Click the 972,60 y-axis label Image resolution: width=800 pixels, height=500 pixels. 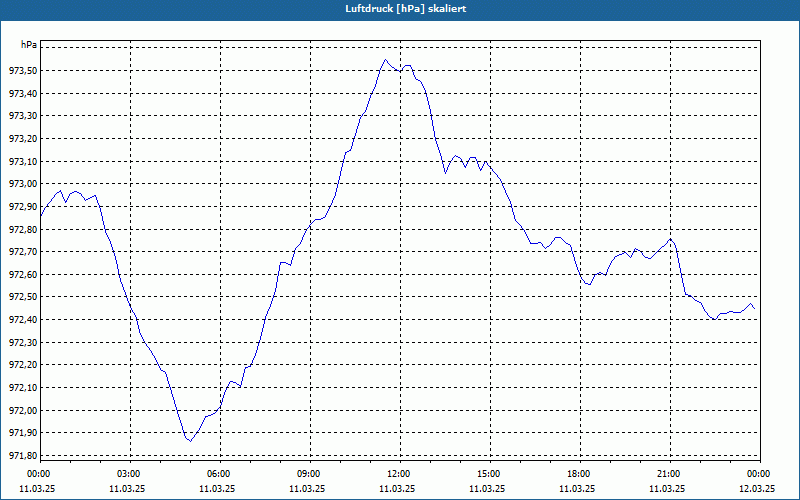[x=23, y=274]
